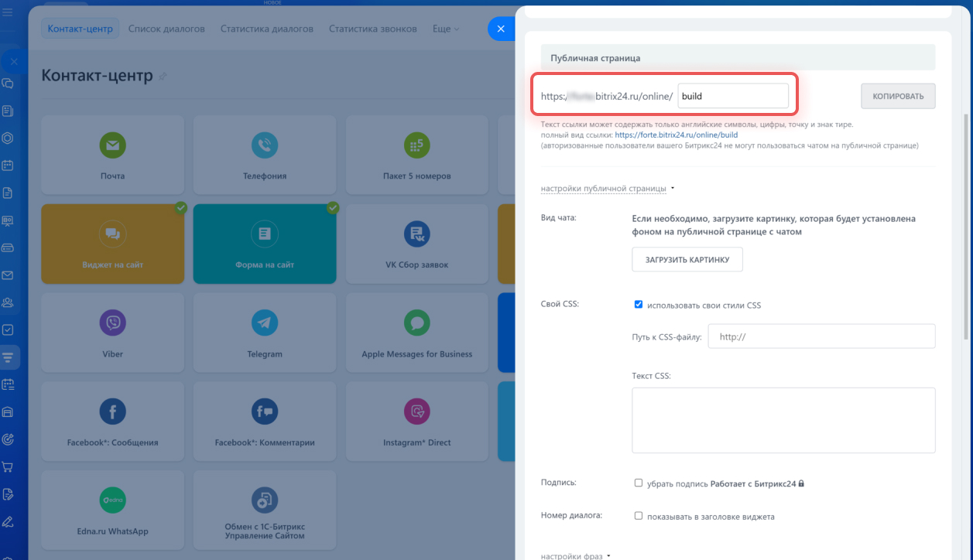Screen dimensions: 973x560
Task: Open the target icon in the sidebar
Action: tap(8, 439)
